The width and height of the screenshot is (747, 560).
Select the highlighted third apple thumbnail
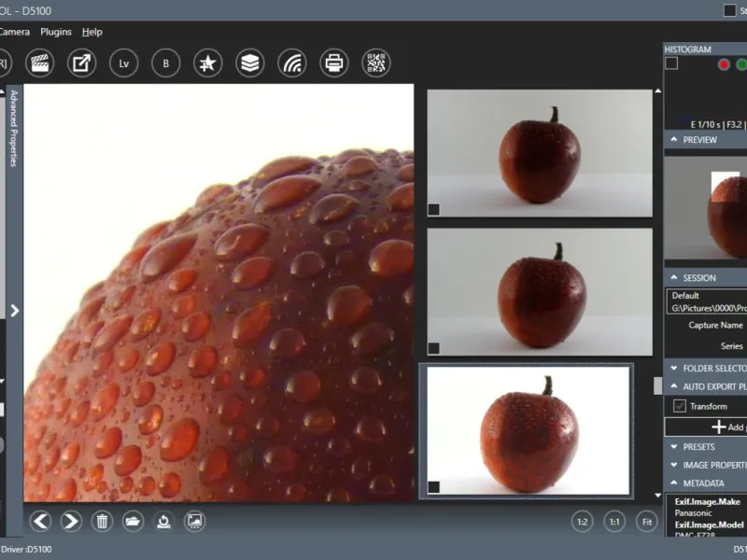click(528, 431)
